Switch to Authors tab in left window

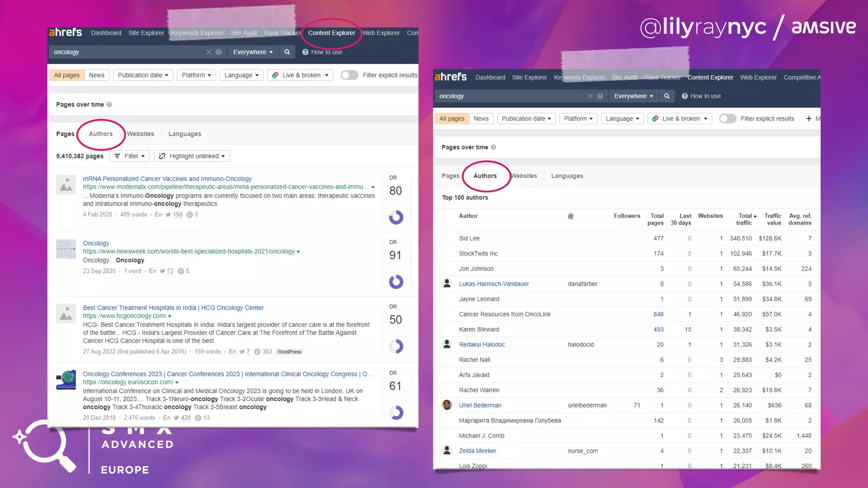[x=100, y=134]
